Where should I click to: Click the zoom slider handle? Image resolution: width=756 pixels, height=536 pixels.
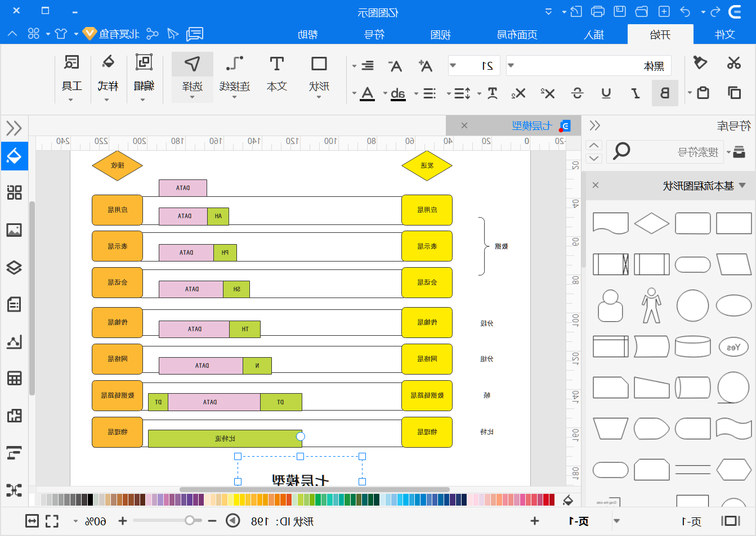pyautogui.click(x=190, y=520)
